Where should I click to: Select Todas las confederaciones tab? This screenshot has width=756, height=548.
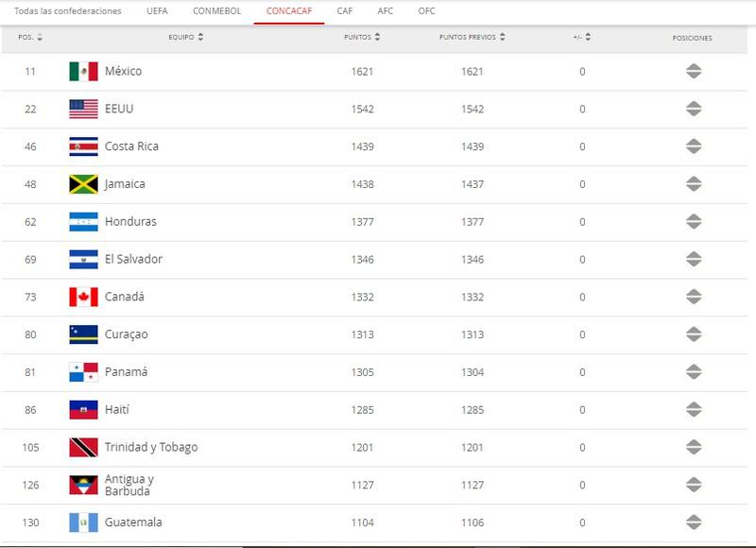pos(62,11)
